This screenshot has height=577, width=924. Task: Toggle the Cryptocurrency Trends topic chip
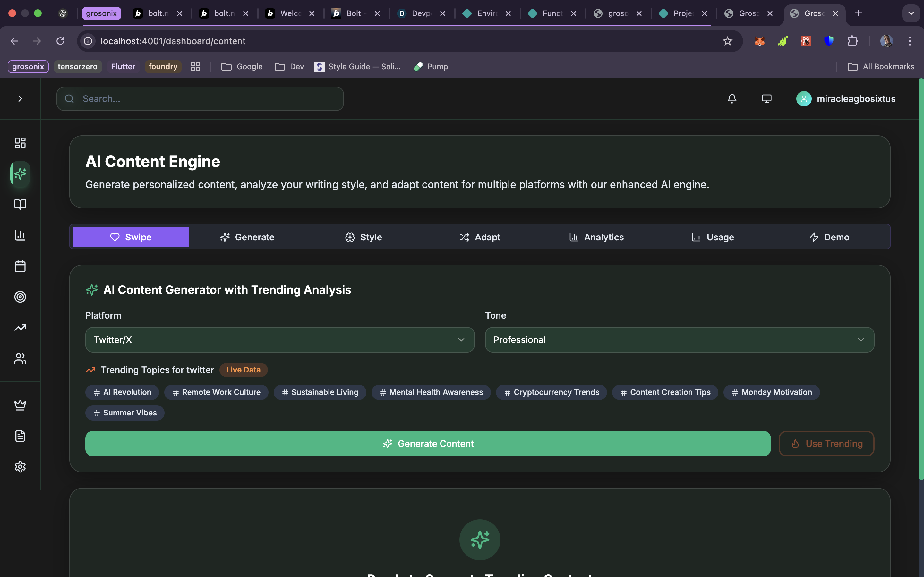[x=551, y=392]
